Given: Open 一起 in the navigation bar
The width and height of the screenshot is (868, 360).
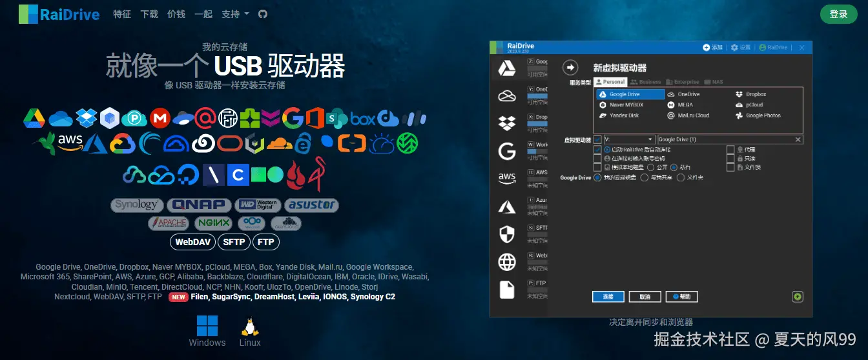Looking at the screenshot, I should pos(203,14).
